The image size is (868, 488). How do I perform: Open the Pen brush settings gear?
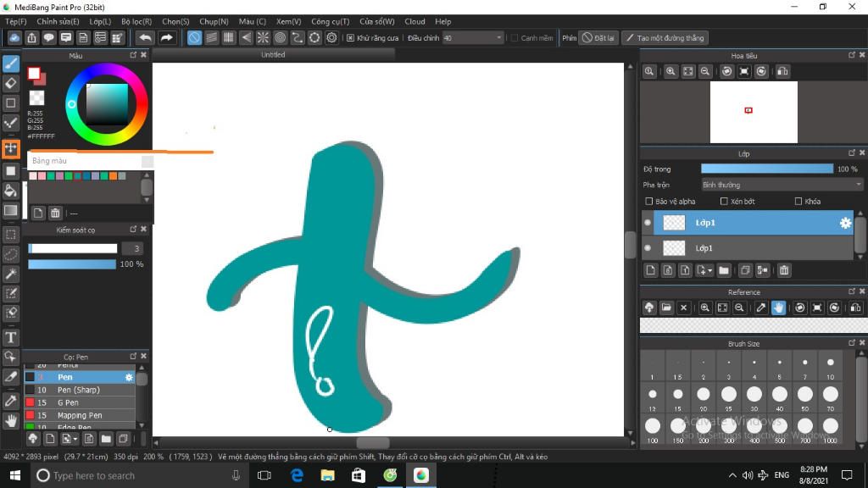(129, 377)
